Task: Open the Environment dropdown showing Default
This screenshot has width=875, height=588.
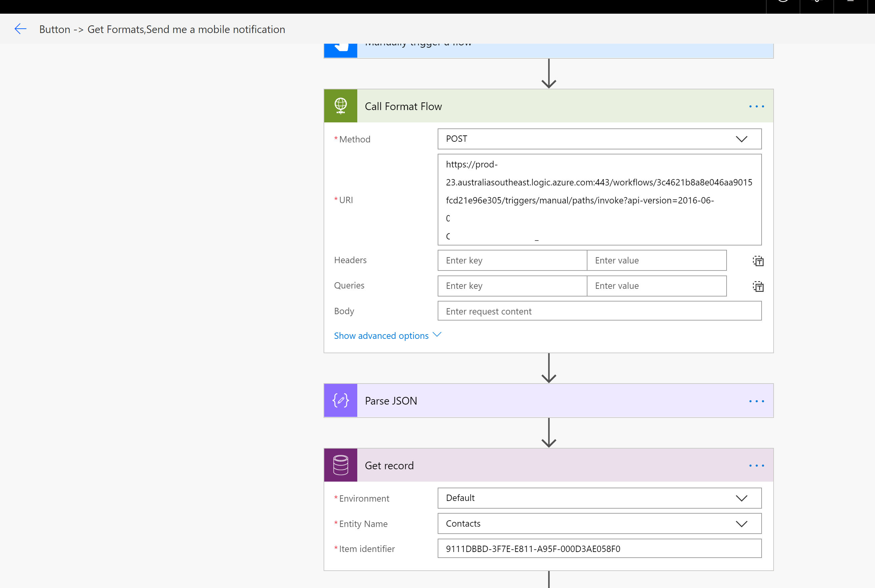Action: 742,498
